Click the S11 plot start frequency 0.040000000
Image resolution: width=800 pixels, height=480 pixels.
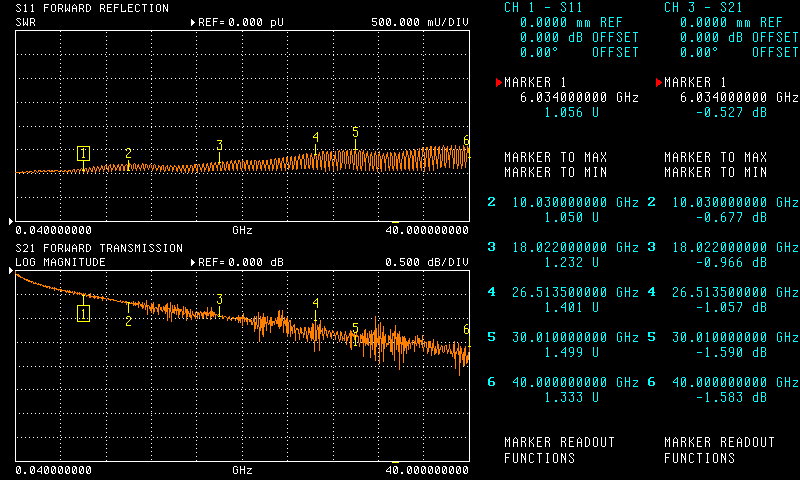pos(58,229)
